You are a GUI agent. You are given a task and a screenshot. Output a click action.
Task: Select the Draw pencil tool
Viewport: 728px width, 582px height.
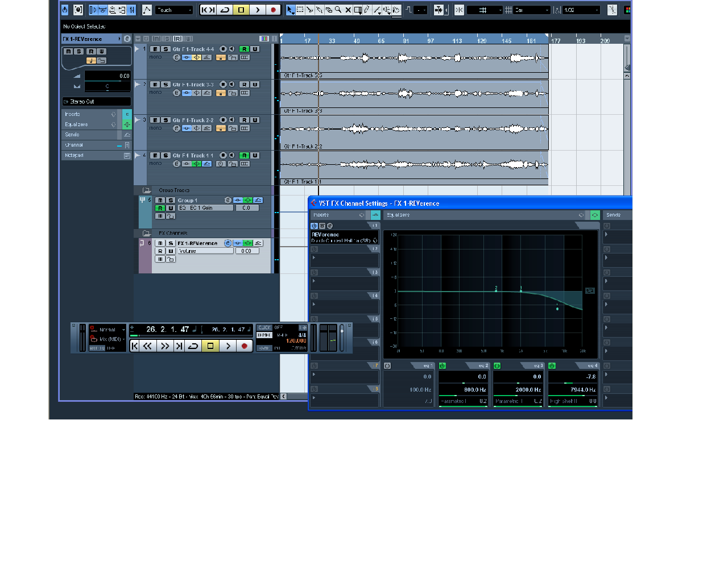point(367,10)
